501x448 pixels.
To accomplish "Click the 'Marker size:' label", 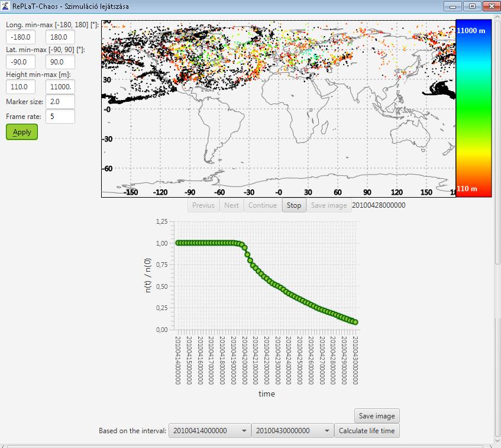I will point(25,102).
